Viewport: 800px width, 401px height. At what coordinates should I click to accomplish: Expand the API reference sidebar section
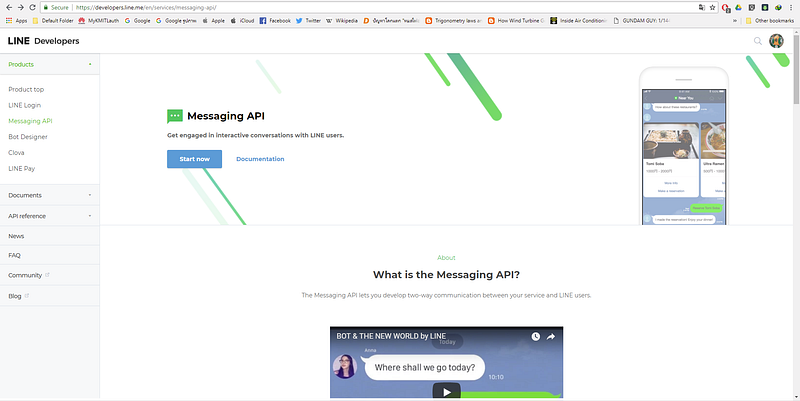click(x=50, y=216)
